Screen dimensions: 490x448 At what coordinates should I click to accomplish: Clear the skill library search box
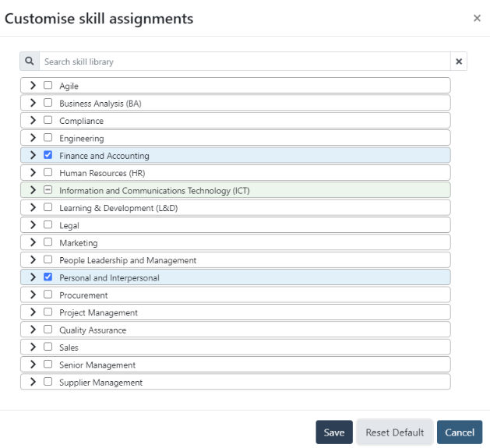459,62
